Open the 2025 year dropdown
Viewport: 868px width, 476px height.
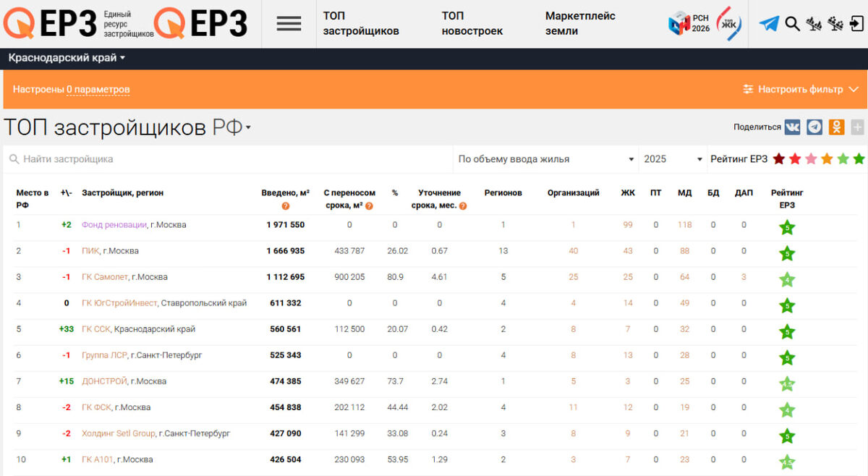coord(673,159)
